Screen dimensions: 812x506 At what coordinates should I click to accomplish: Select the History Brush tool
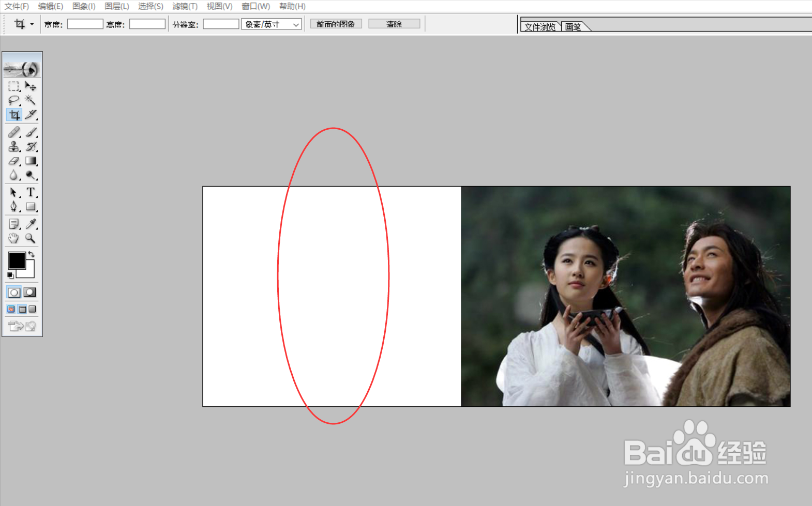pyautogui.click(x=31, y=147)
